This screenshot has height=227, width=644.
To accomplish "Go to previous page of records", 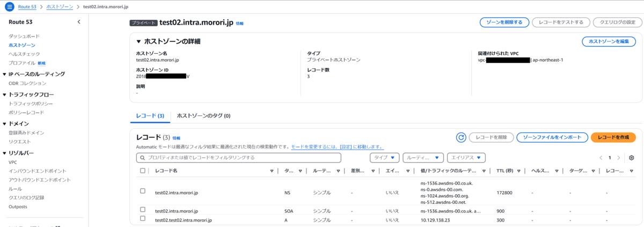I will 601,158.
